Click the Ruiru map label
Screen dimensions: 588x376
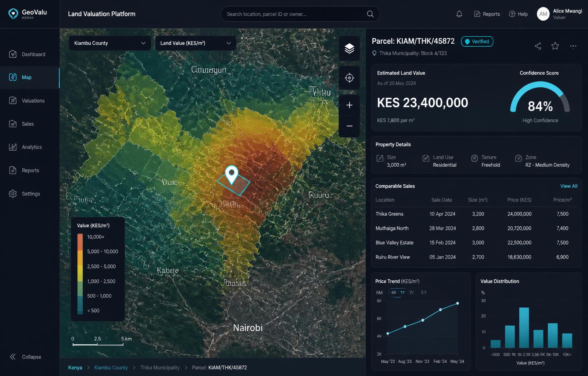(x=319, y=195)
